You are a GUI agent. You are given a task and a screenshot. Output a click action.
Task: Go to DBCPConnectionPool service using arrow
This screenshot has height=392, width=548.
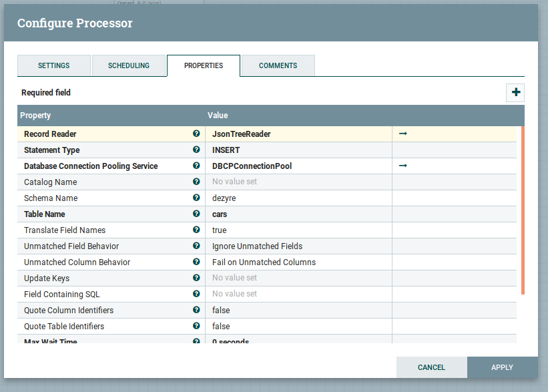403,166
